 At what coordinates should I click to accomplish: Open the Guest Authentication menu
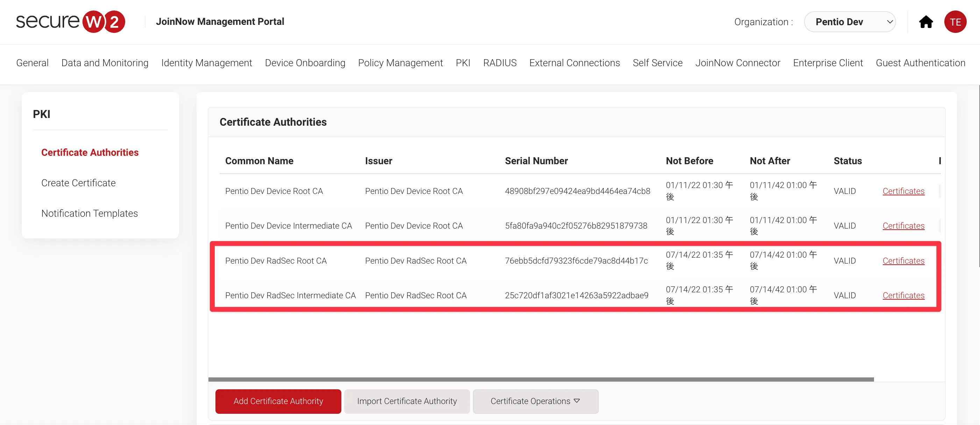(x=920, y=63)
